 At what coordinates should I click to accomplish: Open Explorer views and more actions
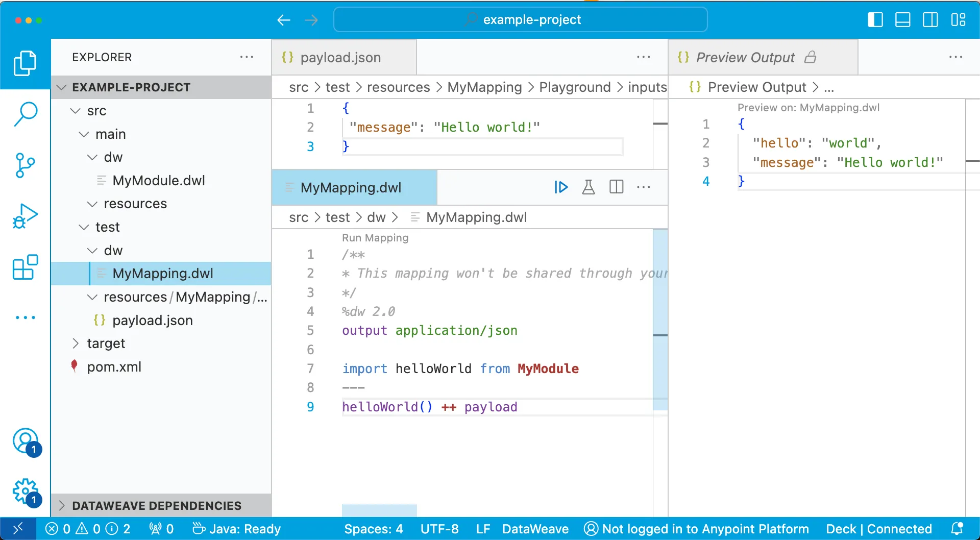[x=247, y=57]
